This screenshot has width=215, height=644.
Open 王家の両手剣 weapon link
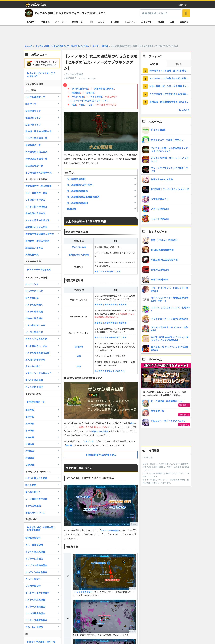(110, 304)
